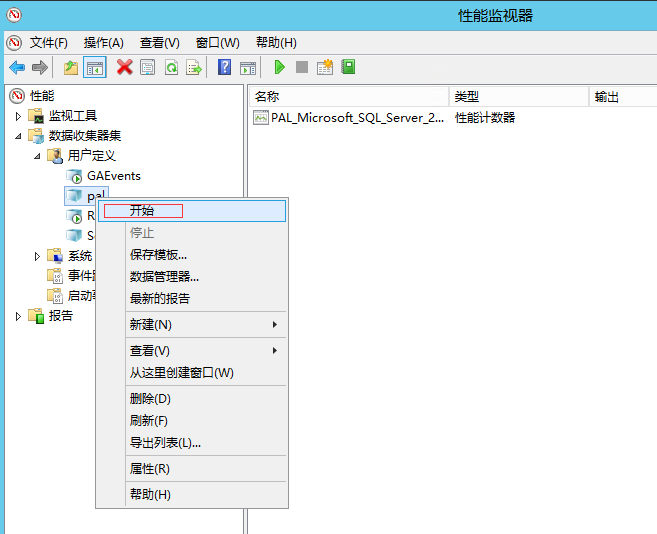Select the GAEvents collector set
657x534 pixels.
pos(114,176)
